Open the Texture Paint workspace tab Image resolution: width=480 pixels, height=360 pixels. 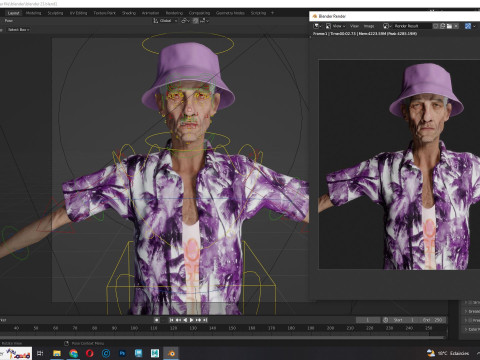(x=104, y=13)
